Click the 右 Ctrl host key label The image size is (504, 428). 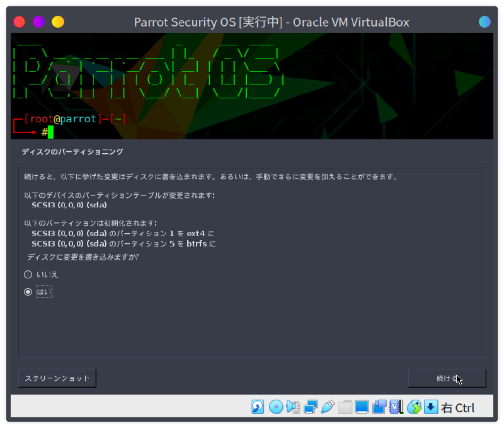[458, 408]
